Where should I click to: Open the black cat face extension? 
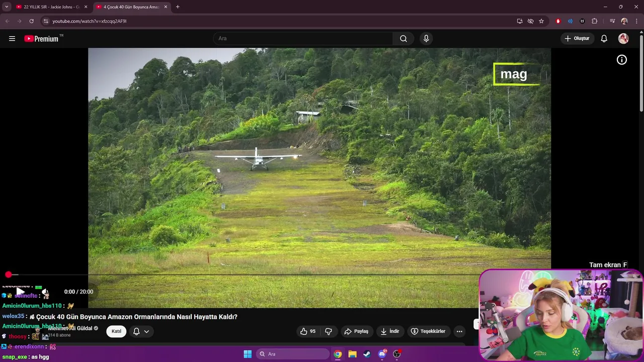coord(582,21)
